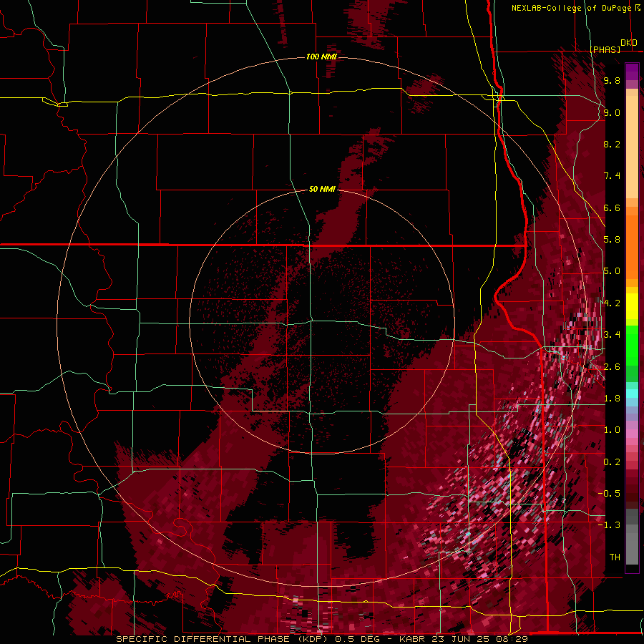Pick the orange segment of the color bar

(x=632, y=243)
